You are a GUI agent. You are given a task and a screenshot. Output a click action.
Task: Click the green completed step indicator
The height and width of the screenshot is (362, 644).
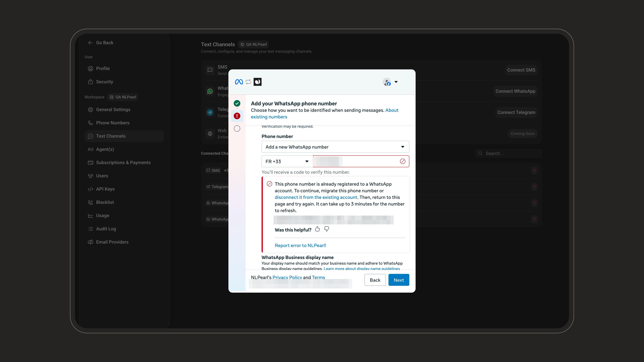coord(237,103)
